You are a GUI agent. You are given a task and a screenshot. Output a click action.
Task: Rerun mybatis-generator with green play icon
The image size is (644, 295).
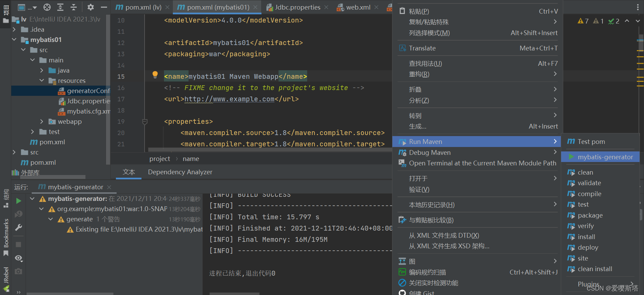click(18, 201)
